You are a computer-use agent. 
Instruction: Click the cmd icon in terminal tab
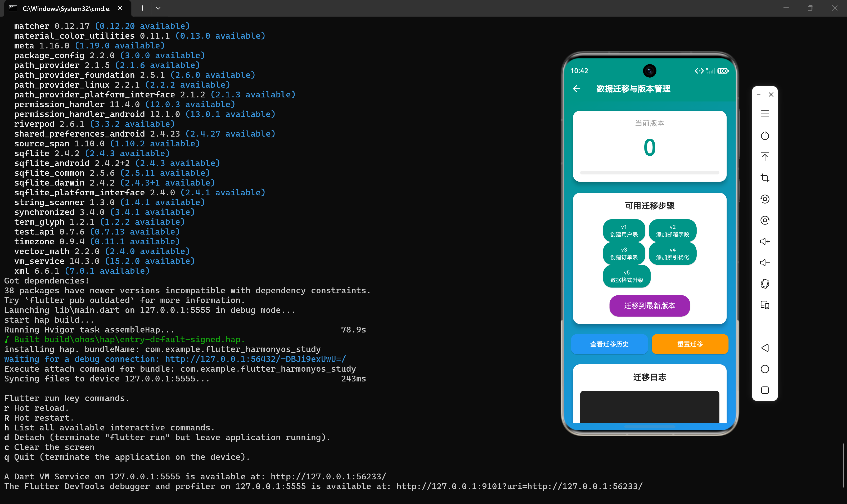(13, 8)
